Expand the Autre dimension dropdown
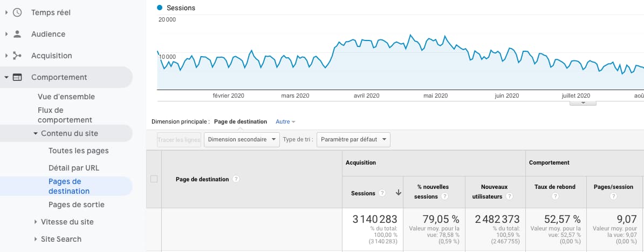Image resolution: width=644 pixels, height=252 pixels. pyautogui.click(x=285, y=122)
